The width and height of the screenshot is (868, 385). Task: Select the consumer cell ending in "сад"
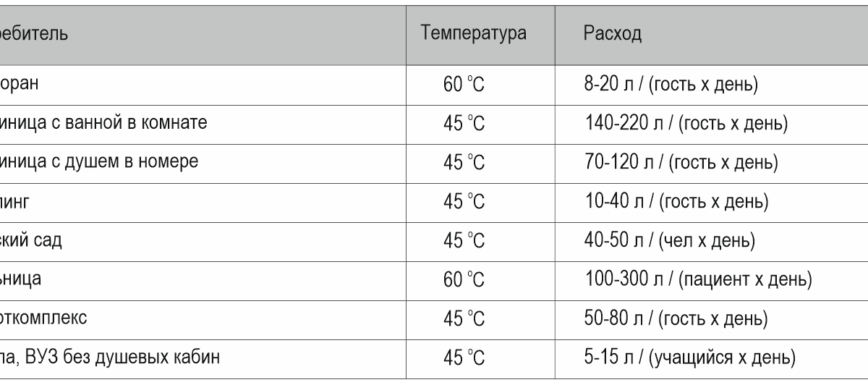click(x=33, y=241)
